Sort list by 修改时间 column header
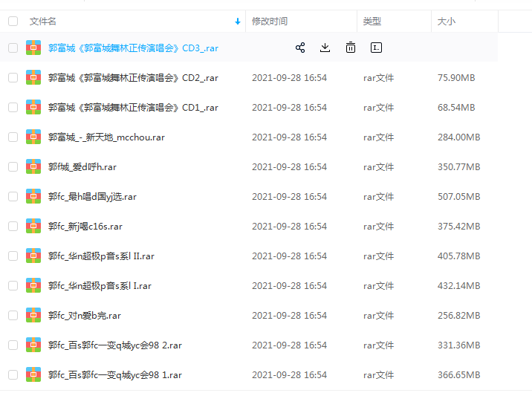This screenshot has height=393, width=532. coord(270,22)
